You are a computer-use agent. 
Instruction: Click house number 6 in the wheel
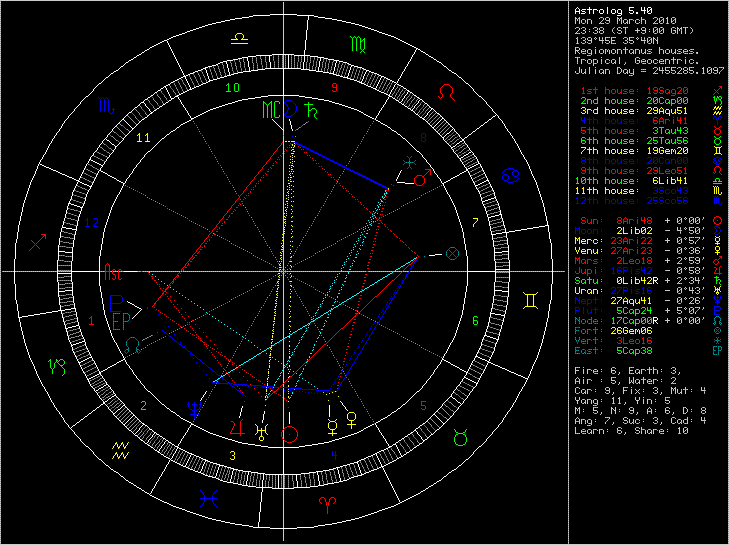coord(475,320)
